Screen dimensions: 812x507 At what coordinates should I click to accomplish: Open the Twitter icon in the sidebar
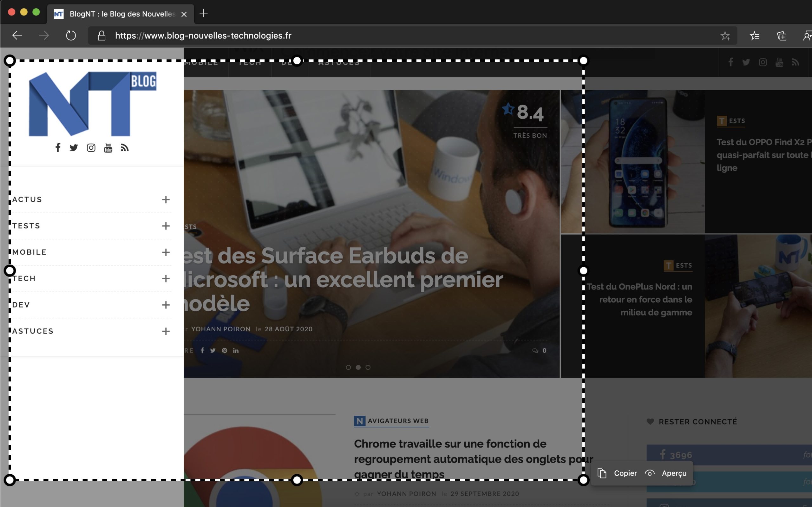click(74, 147)
